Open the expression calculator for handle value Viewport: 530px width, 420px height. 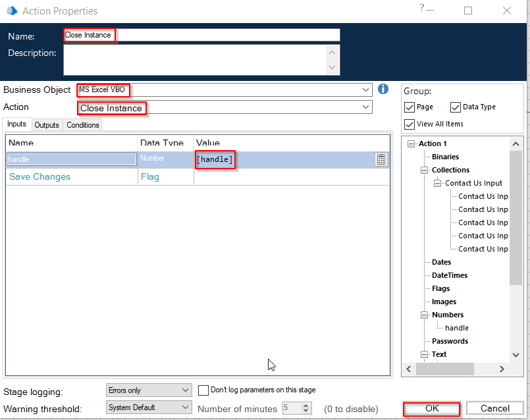point(381,159)
